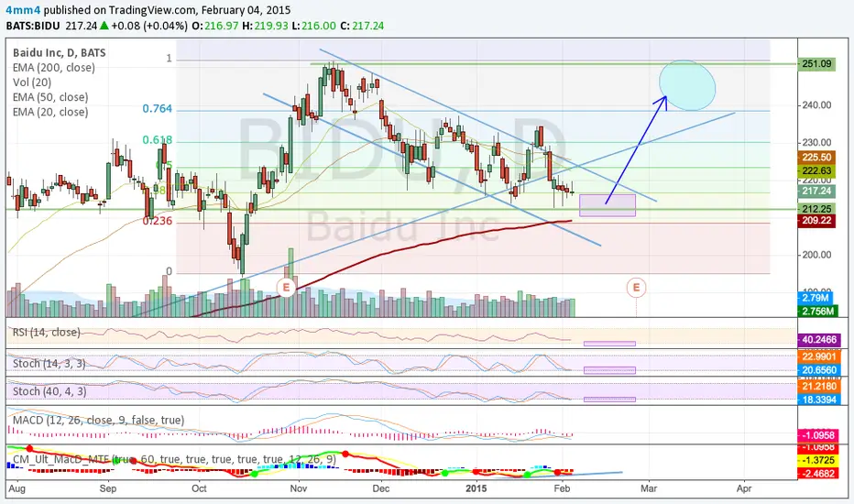
Task: Click the 2.756M volume label
Action: click(816, 312)
